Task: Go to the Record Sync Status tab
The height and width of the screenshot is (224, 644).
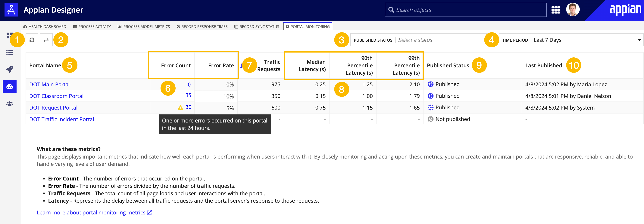Action: coord(257,26)
